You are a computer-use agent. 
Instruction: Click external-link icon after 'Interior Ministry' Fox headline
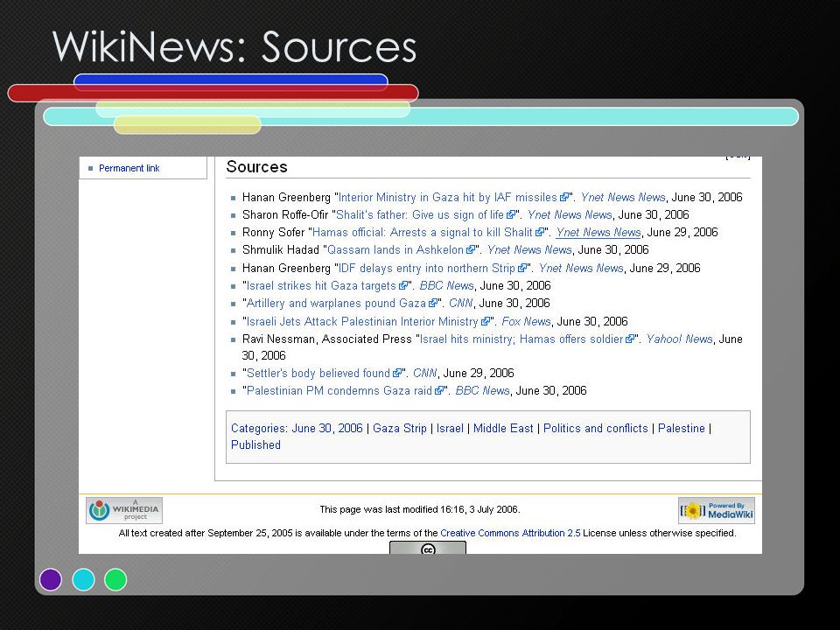point(486,322)
